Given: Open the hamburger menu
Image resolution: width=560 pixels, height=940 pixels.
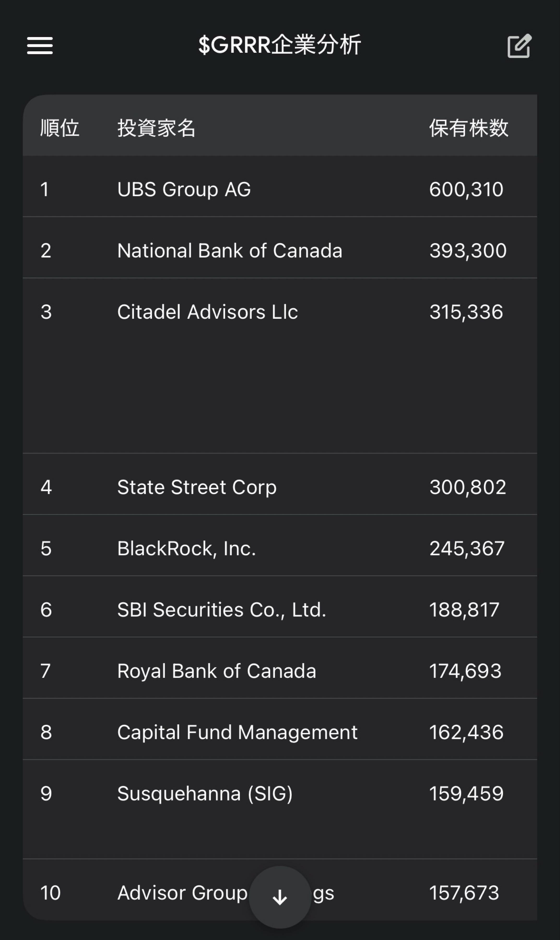Looking at the screenshot, I should [40, 46].
